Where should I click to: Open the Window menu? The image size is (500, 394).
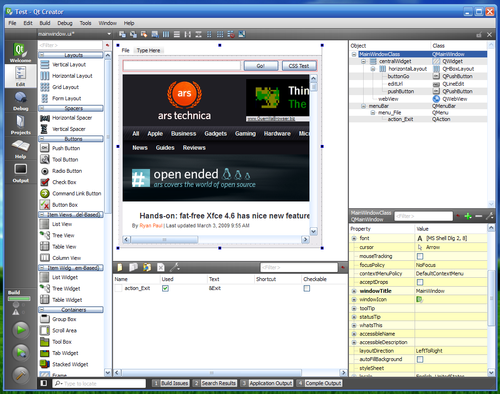[107, 23]
